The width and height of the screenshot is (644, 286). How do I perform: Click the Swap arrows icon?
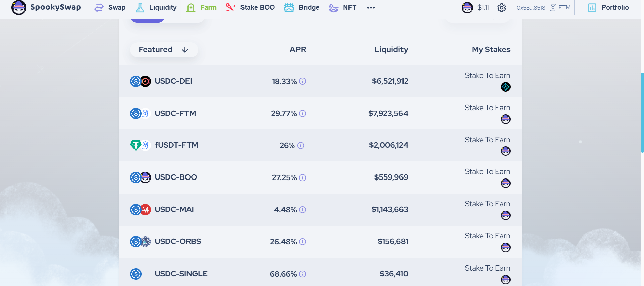pos(99,8)
